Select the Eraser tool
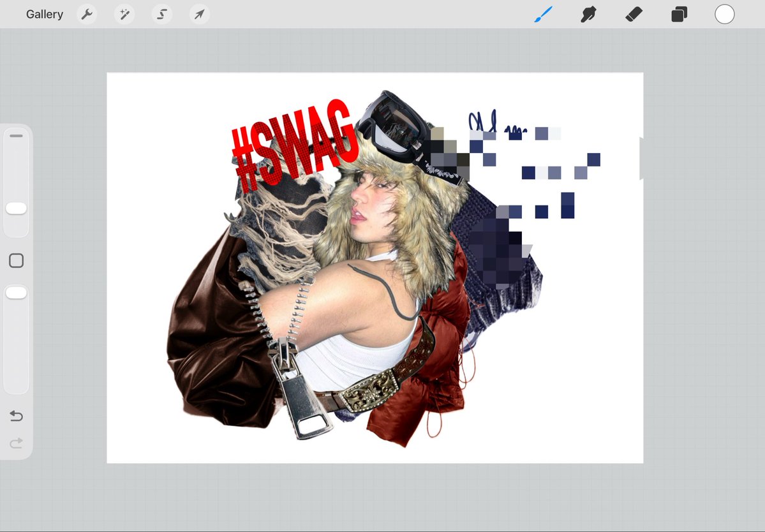 coord(634,13)
